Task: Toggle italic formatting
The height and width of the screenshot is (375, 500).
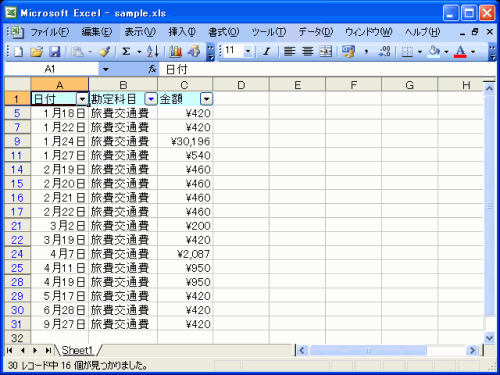Action: pyautogui.click(x=266, y=51)
